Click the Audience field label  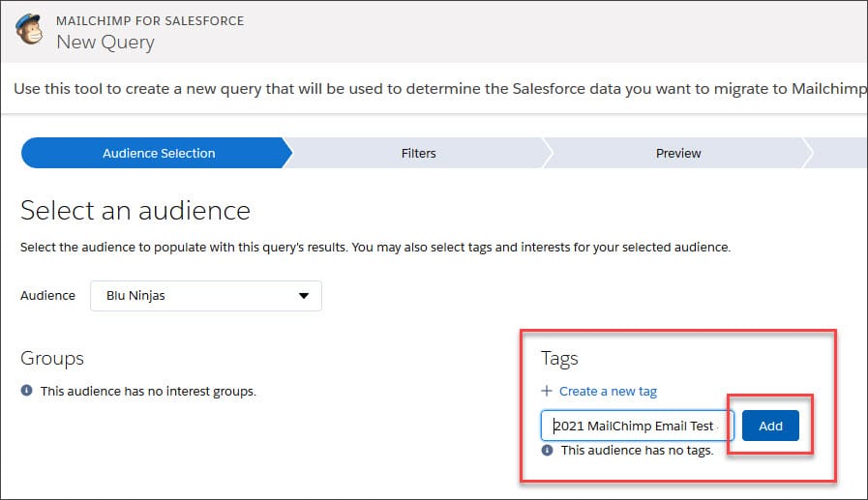(x=47, y=296)
